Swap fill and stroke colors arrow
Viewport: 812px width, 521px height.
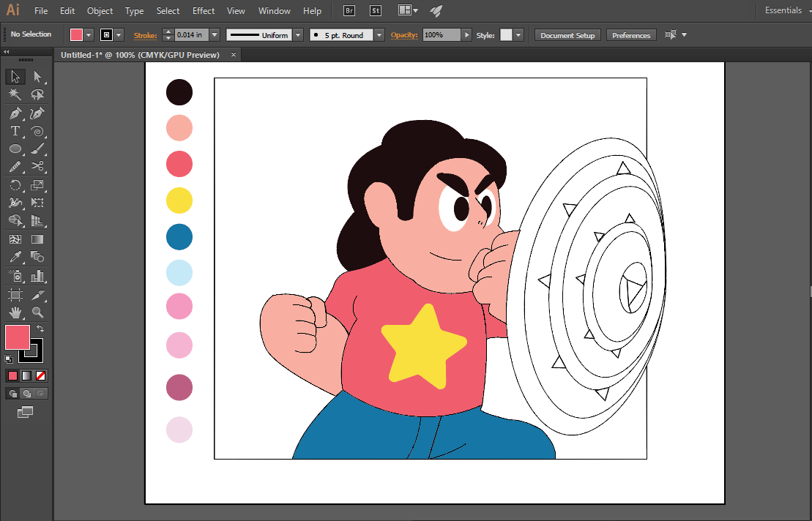coord(40,329)
